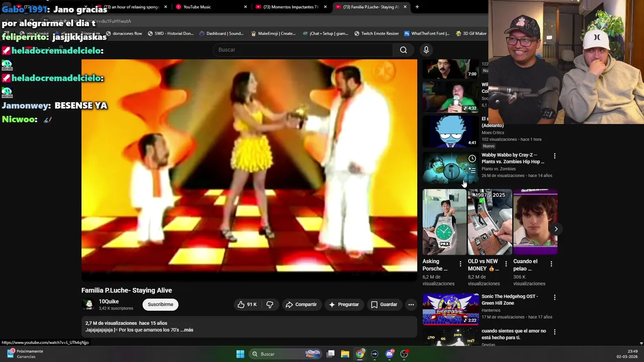The width and height of the screenshot is (644, 362).
Task: Open OBS Studio from taskbar
Action: [x=404, y=354]
